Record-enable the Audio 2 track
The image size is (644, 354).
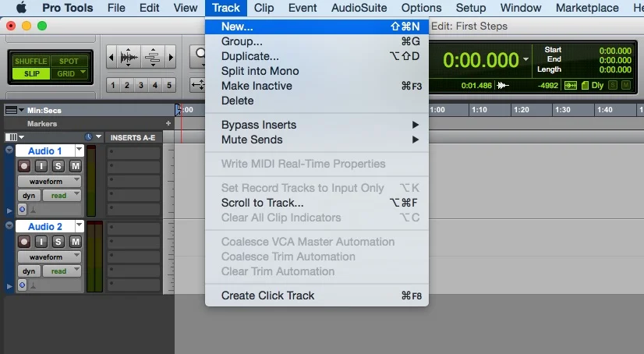(24, 242)
